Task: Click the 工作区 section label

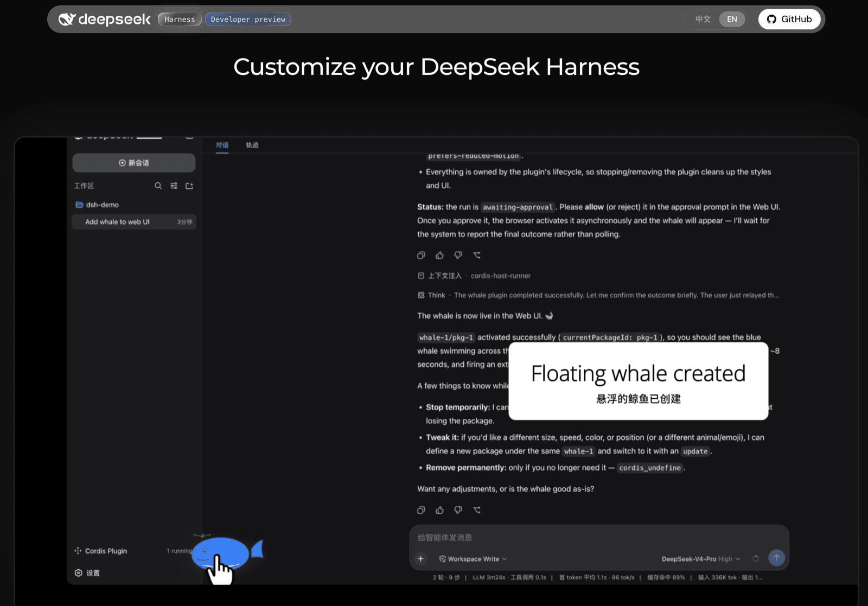Action: [x=84, y=186]
